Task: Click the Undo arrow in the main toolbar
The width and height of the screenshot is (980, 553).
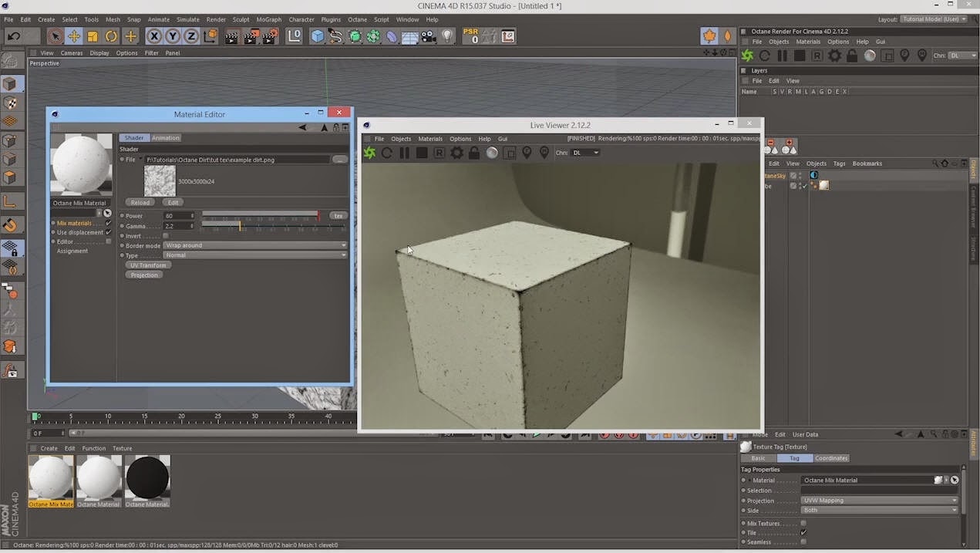Action: coord(14,36)
